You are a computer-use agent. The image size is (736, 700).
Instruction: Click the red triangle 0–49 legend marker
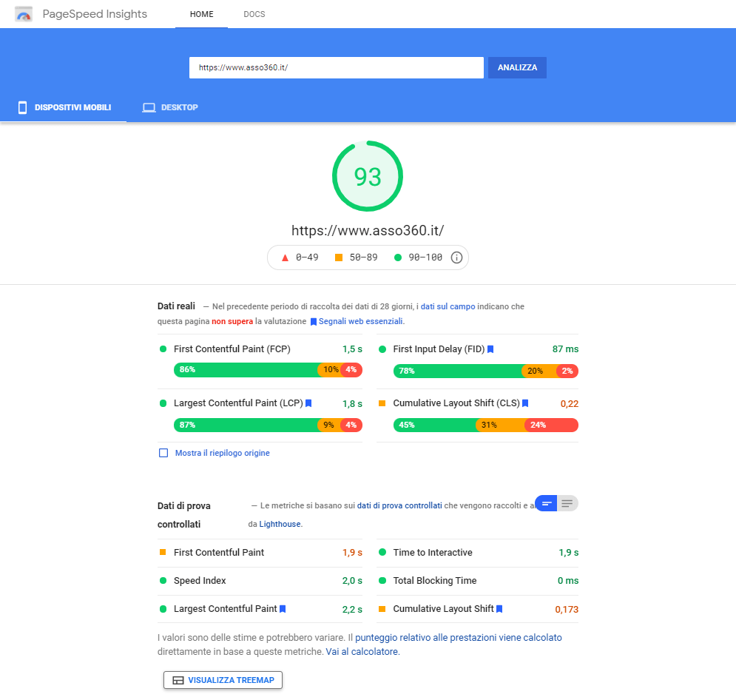pyautogui.click(x=285, y=258)
